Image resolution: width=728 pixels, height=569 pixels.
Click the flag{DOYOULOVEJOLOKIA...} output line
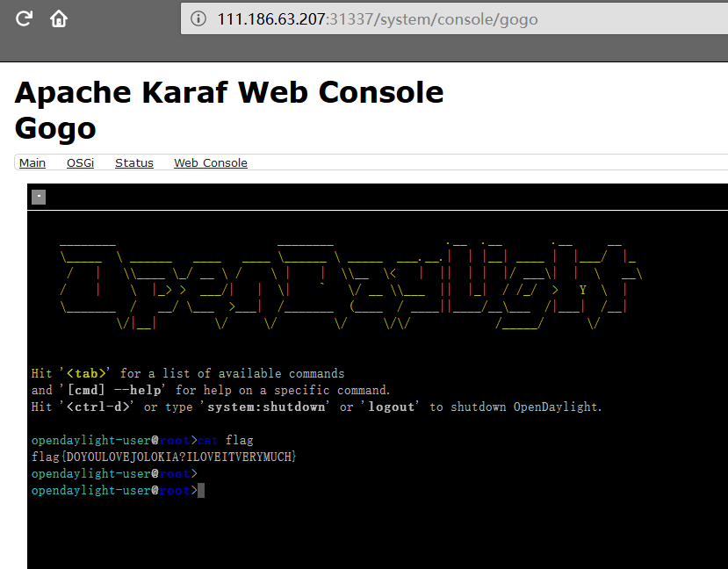coord(164,457)
